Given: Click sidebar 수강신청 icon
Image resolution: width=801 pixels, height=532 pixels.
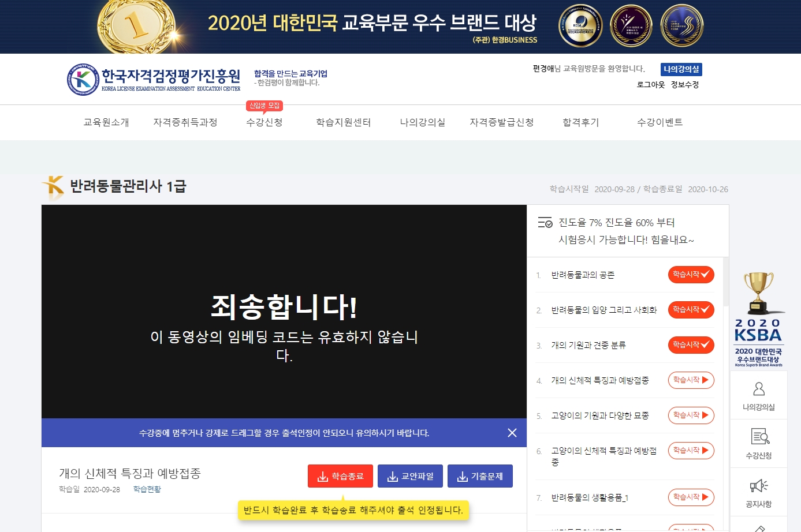Looking at the screenshot, I should (759, 437).
